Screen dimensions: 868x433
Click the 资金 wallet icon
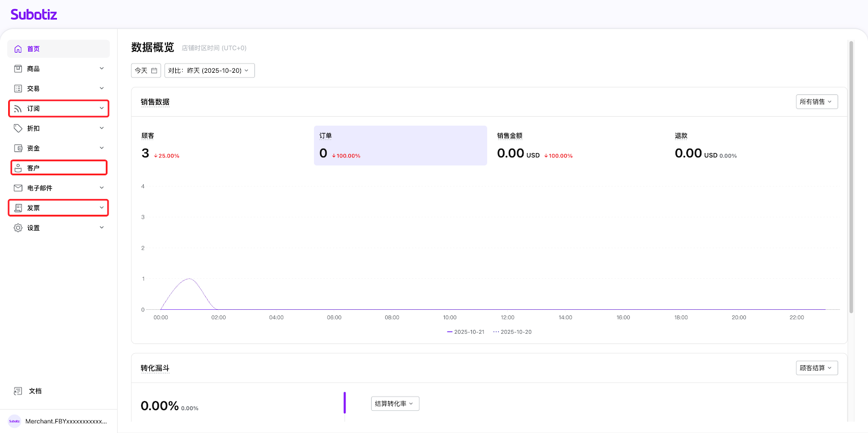(18, 148)
